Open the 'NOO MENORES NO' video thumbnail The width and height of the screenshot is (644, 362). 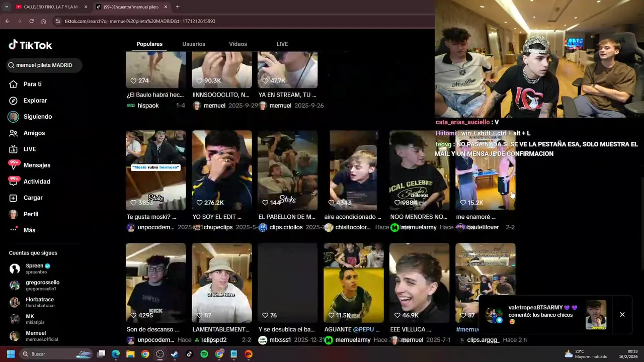pos(419,170)
